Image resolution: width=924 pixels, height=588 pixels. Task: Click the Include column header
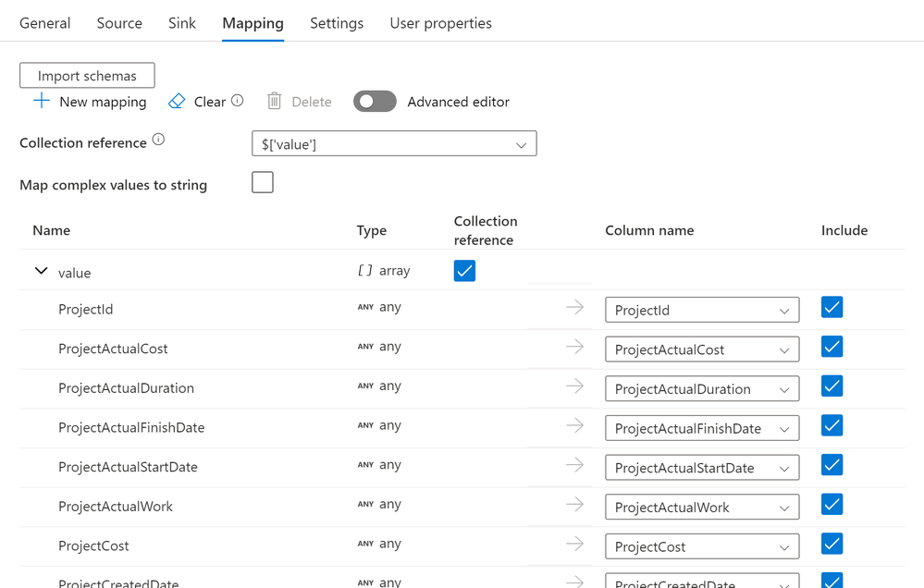click(x=844, y=230)
